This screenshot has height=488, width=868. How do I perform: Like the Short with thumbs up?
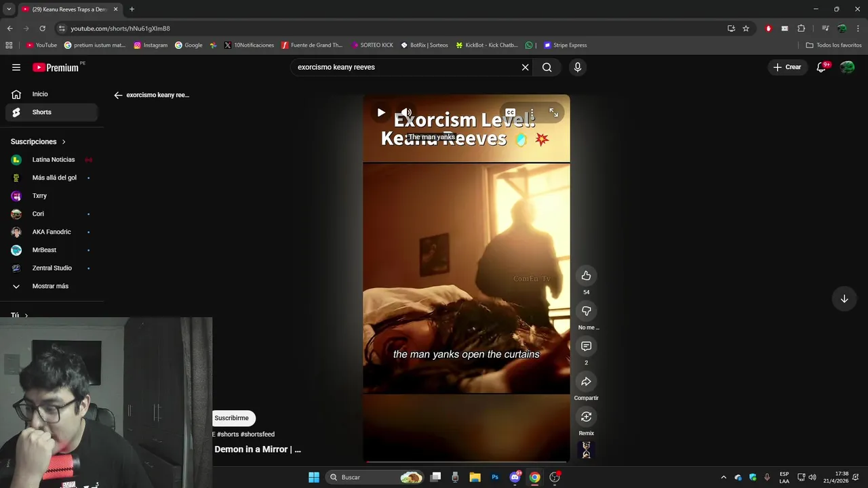[587, 276]
